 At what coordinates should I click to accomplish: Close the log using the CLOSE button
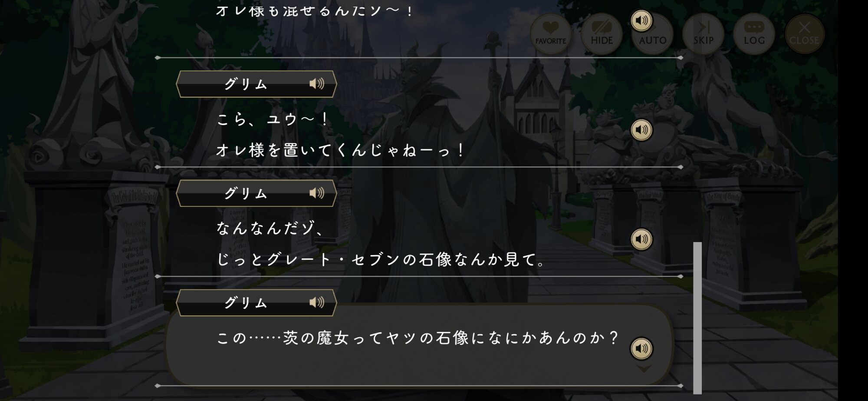pyautogui.click(x=804, y=33)
